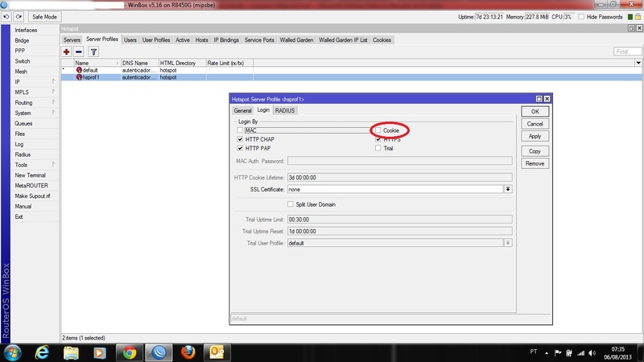
Task: Click the Undo arrow in the toolbar
Action: coord(6,17)
